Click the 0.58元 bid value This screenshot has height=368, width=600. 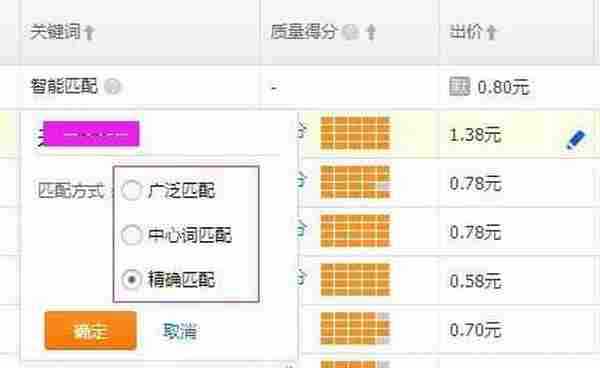(475, 281)
